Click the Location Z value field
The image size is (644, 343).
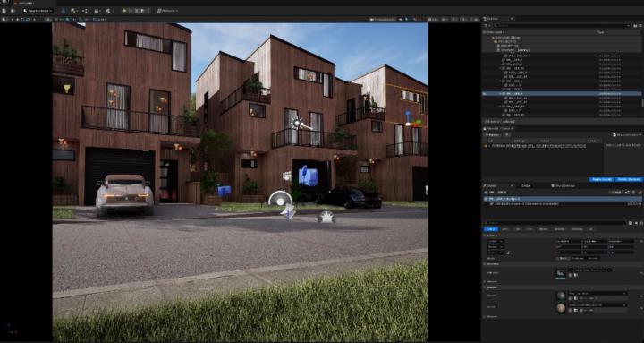pos(622,241)
